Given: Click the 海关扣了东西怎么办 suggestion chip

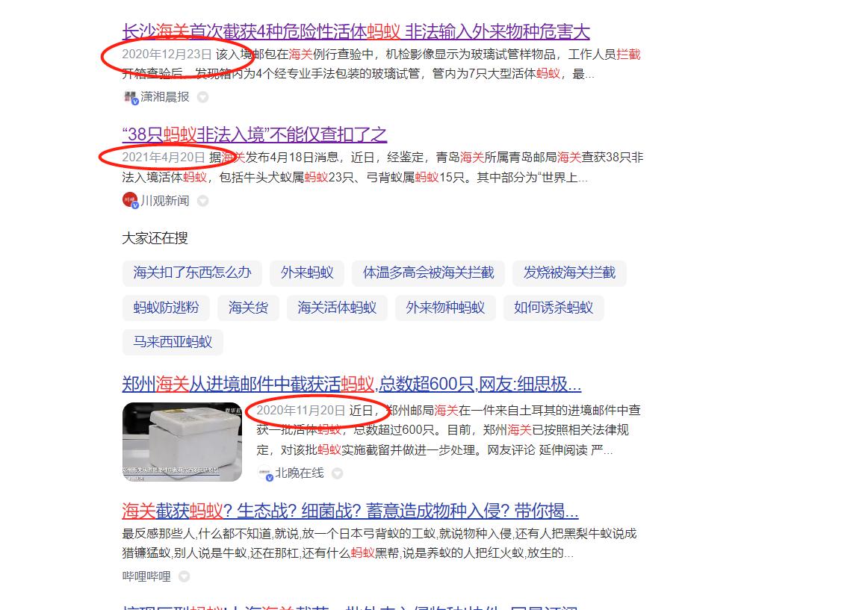Looking at the screenshot, I should point(192,273).
